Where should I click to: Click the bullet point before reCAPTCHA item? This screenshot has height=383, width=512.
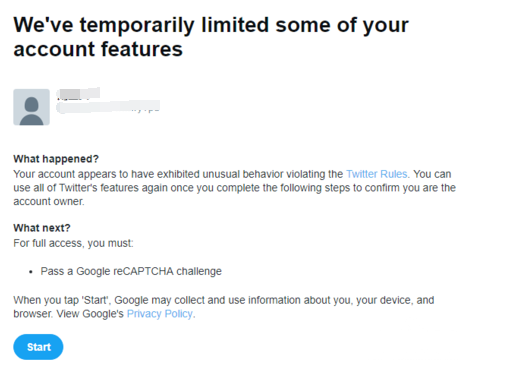coord(31,272)
